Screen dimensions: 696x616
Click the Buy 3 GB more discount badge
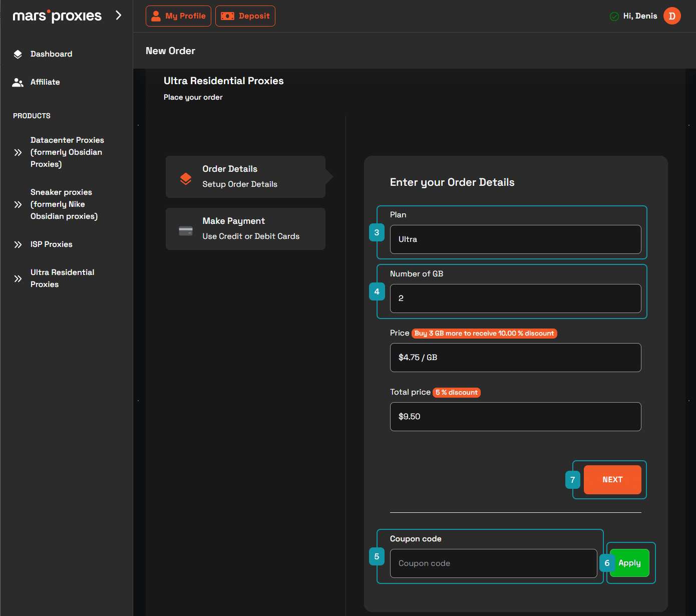(484, 334)
